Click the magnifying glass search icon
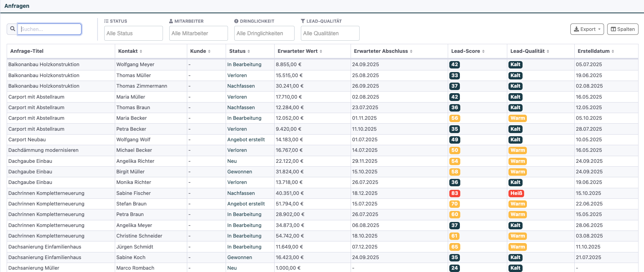644x272 pixels. (x=13, y=29)
